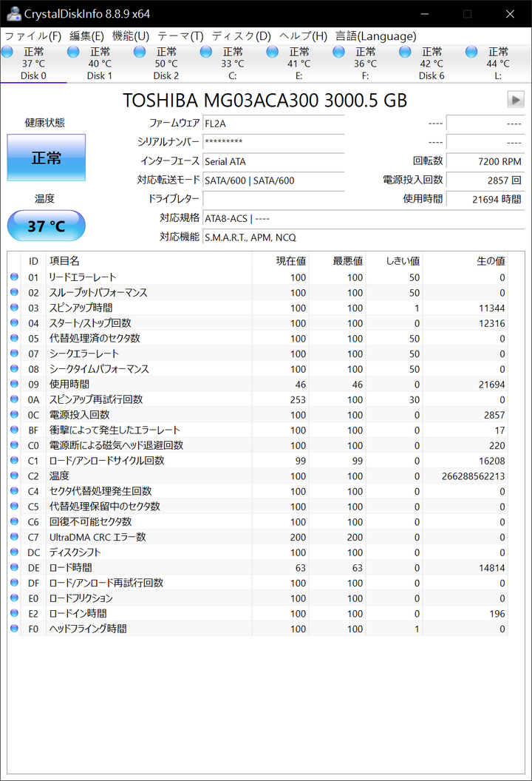Click raw value 266288562213 in 温度 row

pyautogui.click(x=474, y=476)
